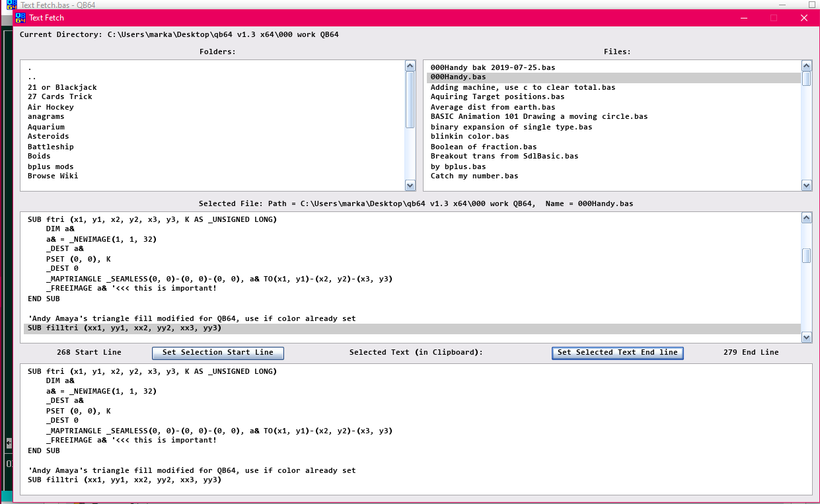Viewport: 820px width, 504px height.
Task: Select 000Handy bak 2019-07-25.bas file
Action: [492, 67]
